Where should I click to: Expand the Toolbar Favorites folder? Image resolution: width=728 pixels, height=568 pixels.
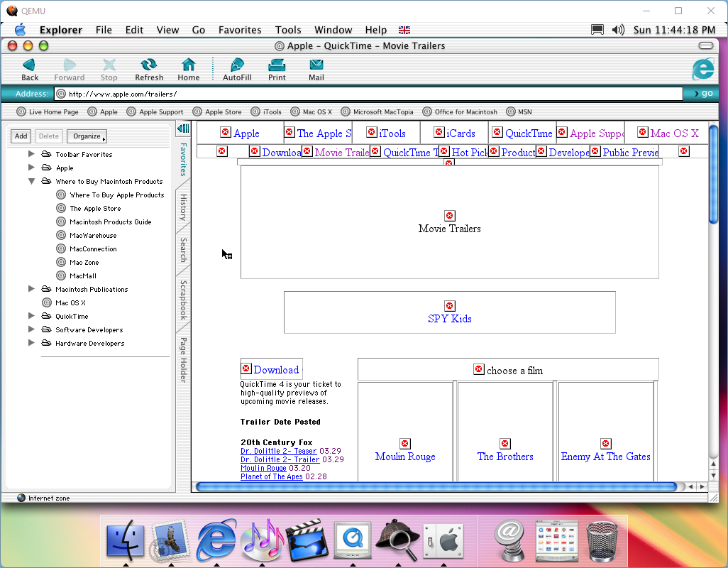(31, 154)
